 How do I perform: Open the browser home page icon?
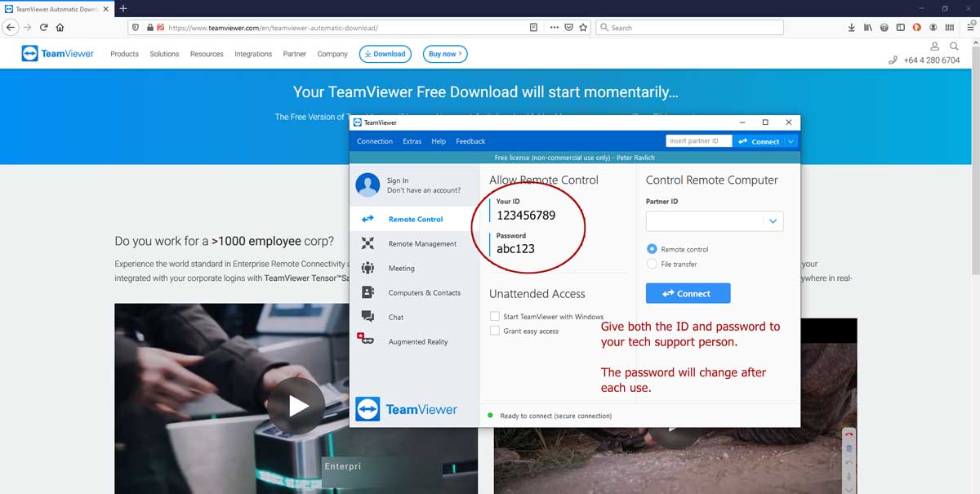tap(60, 27)
